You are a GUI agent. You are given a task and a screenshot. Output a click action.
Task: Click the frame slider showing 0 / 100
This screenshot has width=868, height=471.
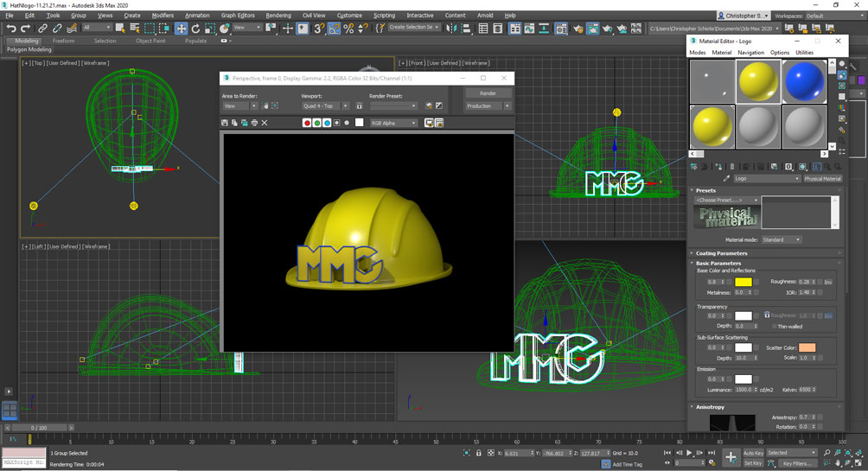click(39, 428)
